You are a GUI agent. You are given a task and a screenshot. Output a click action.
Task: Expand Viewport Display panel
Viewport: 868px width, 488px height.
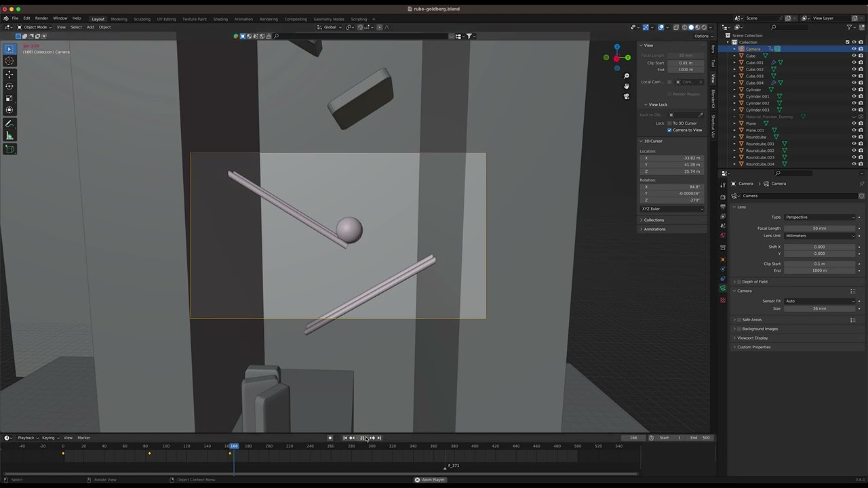pyautogui.click(x=751, y=338)
